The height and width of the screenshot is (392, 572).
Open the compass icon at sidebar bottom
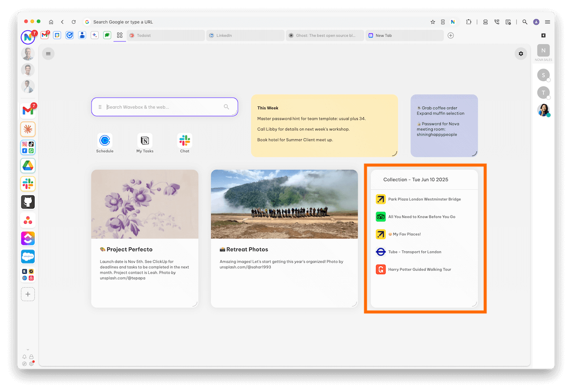click(x=25, y=363)
